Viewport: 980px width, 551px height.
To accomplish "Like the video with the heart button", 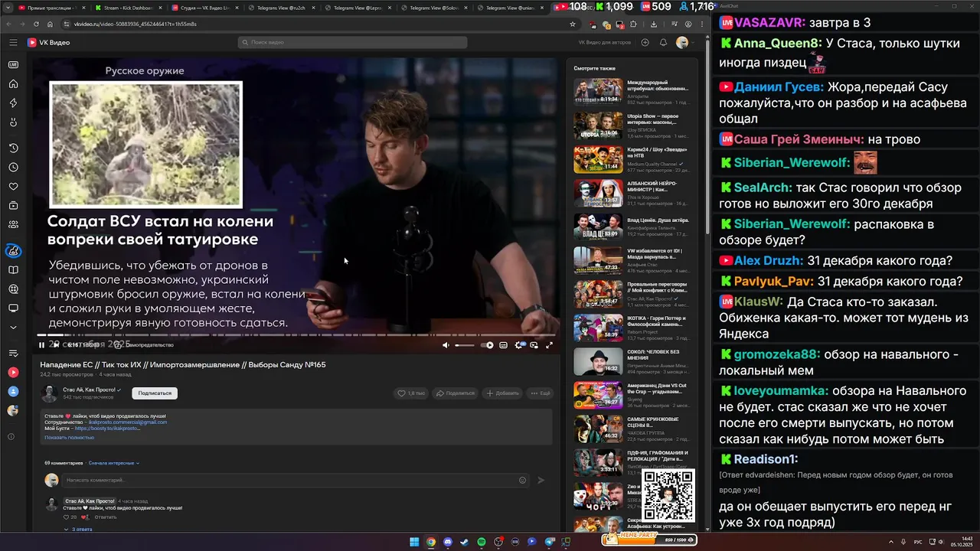I will coord(410,393).
